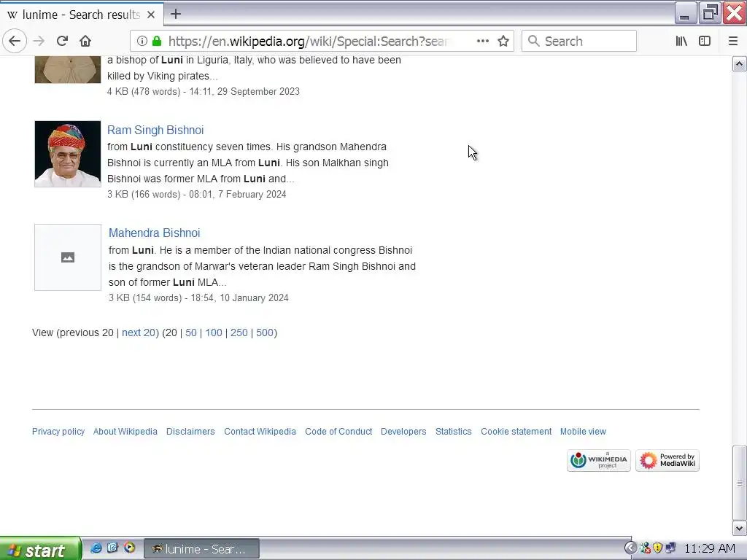The width and height of the screenshot is (747, 560).
Task: Open the Mahendra Bishnoi article link
Action: tap(155, 233)
